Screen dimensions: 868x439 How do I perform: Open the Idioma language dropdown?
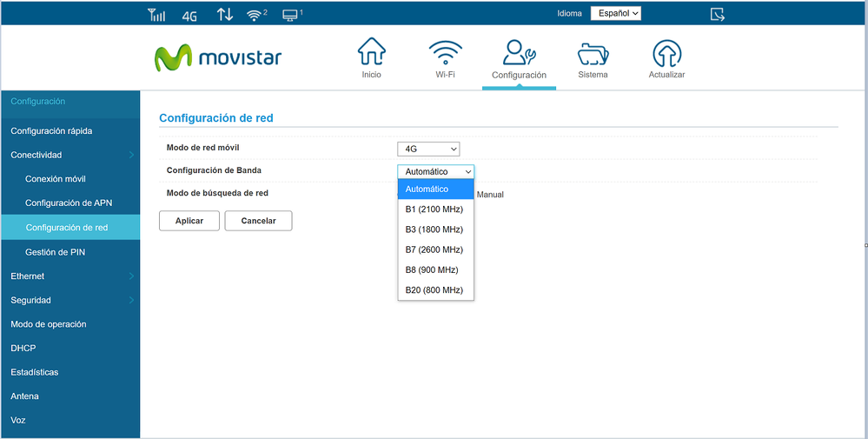615,14
